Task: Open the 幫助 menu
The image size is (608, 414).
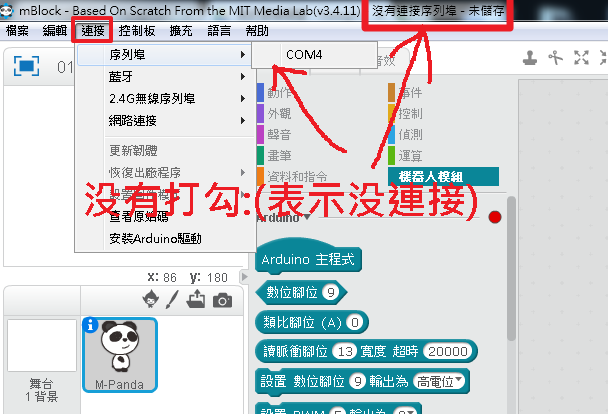Action: point(257,31)
